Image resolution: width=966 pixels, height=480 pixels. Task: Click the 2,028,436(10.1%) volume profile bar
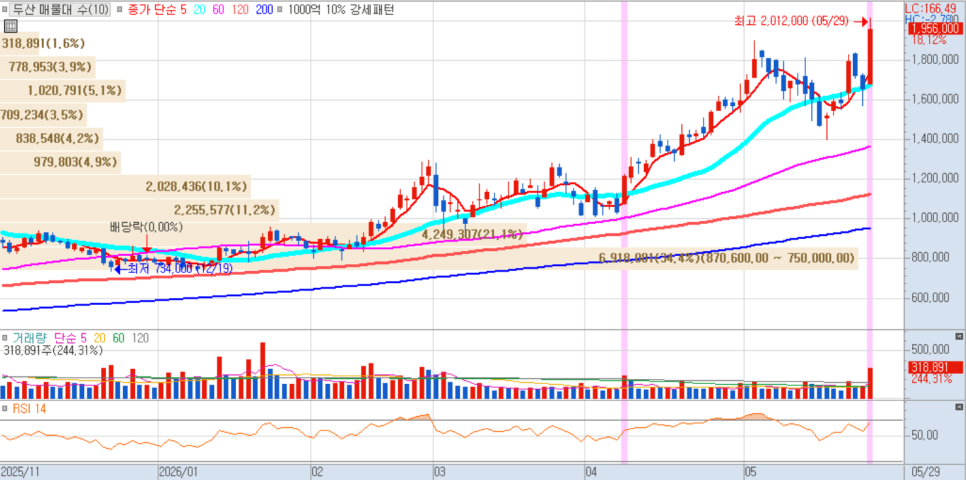[x=126, y=185]
